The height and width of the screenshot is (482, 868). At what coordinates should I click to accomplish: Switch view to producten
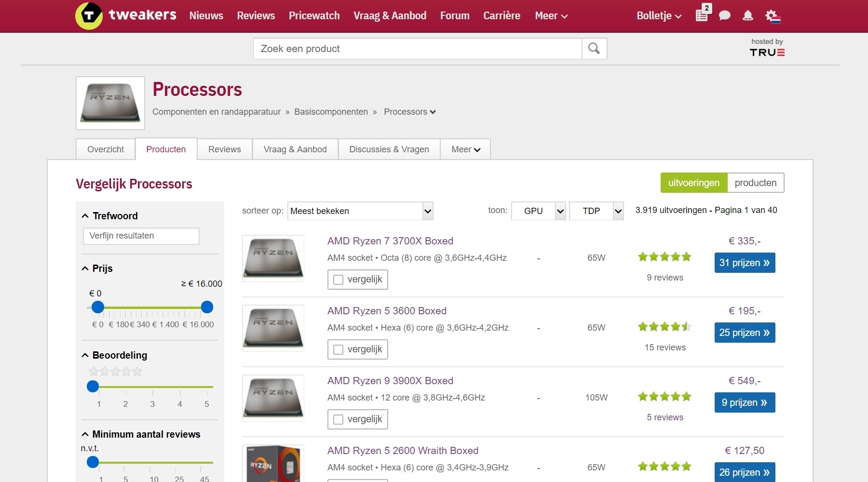[756, 183]
